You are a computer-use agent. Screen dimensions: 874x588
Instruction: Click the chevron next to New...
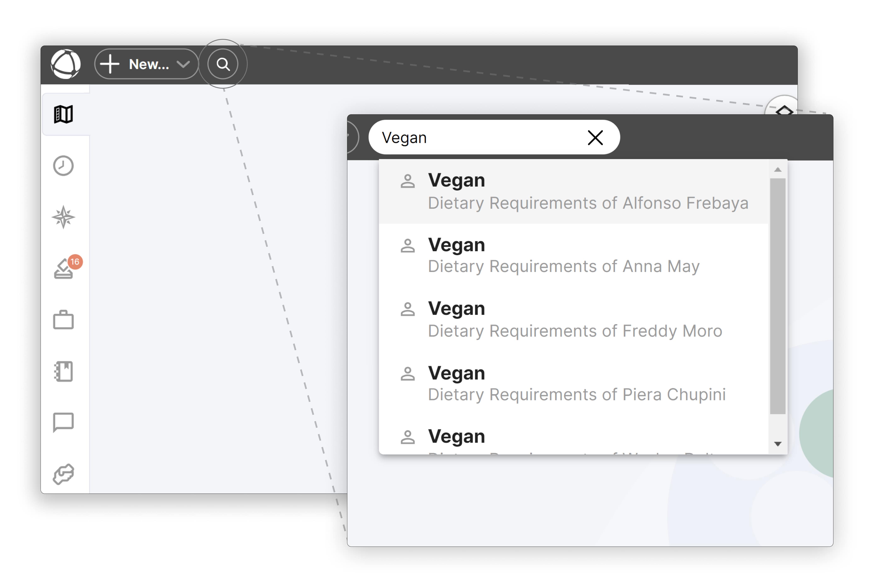pos(183,64)
